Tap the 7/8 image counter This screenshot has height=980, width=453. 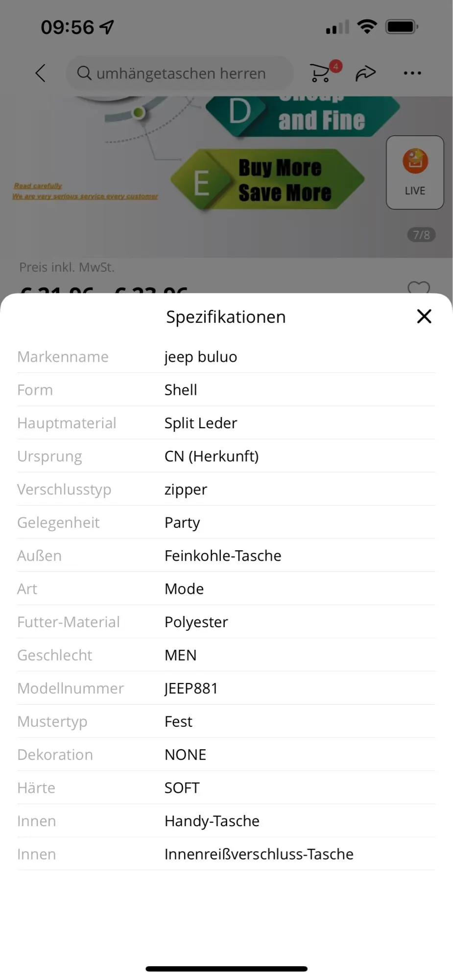point(421,235)
